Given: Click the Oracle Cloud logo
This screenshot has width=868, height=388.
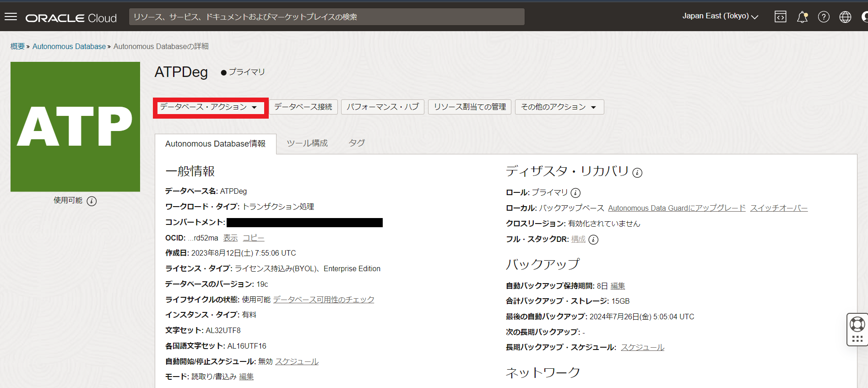Looking at the screenshot, I should tap(71, 18).
